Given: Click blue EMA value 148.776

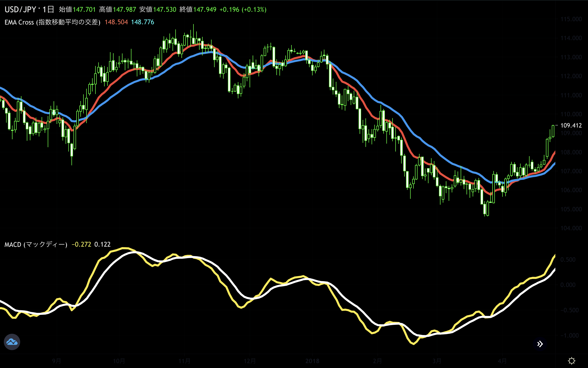Looking at the screenshot, I should click(x=142, y=22).
